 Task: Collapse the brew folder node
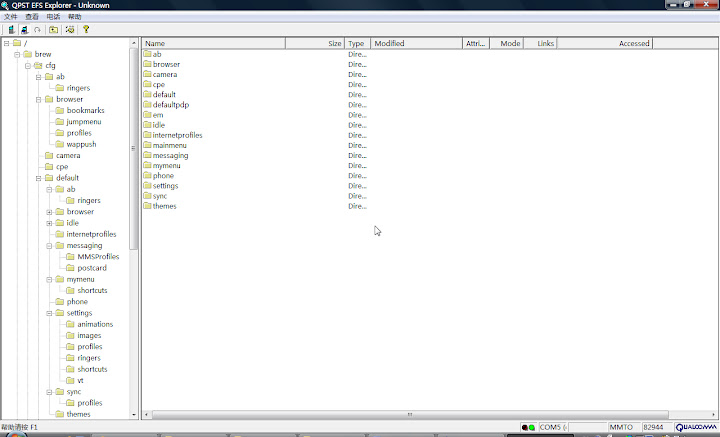[x=17, y=54]
